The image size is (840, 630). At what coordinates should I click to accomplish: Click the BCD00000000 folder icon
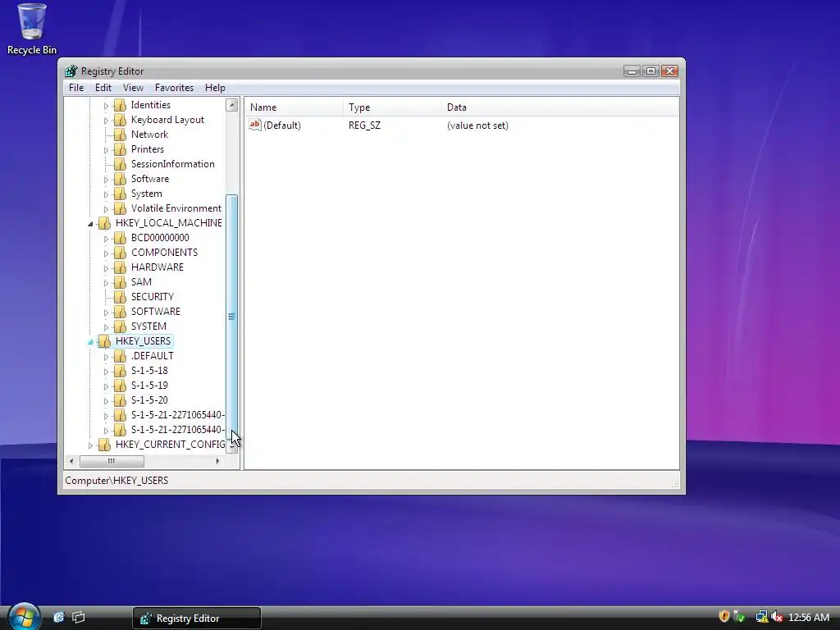(x=120, y=238)
